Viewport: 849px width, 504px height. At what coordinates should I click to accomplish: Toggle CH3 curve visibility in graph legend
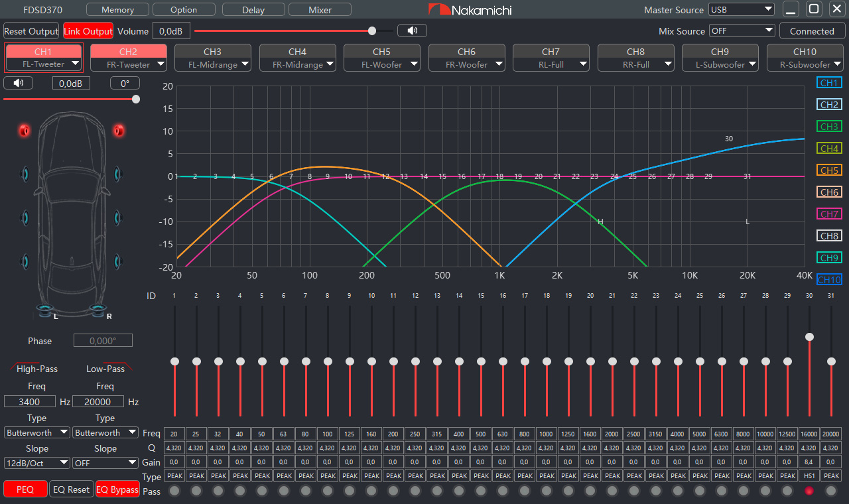pyautogui.click(x=829, y=127)
